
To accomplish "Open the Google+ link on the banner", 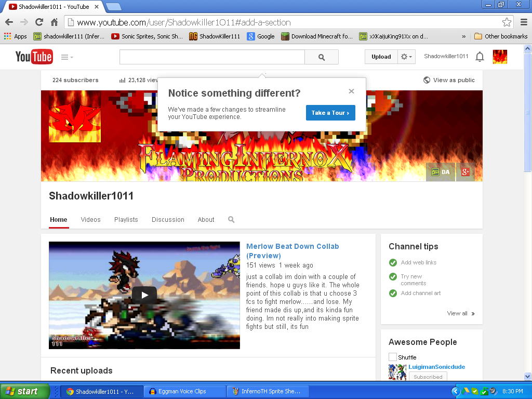I will (x=465, y=172).
